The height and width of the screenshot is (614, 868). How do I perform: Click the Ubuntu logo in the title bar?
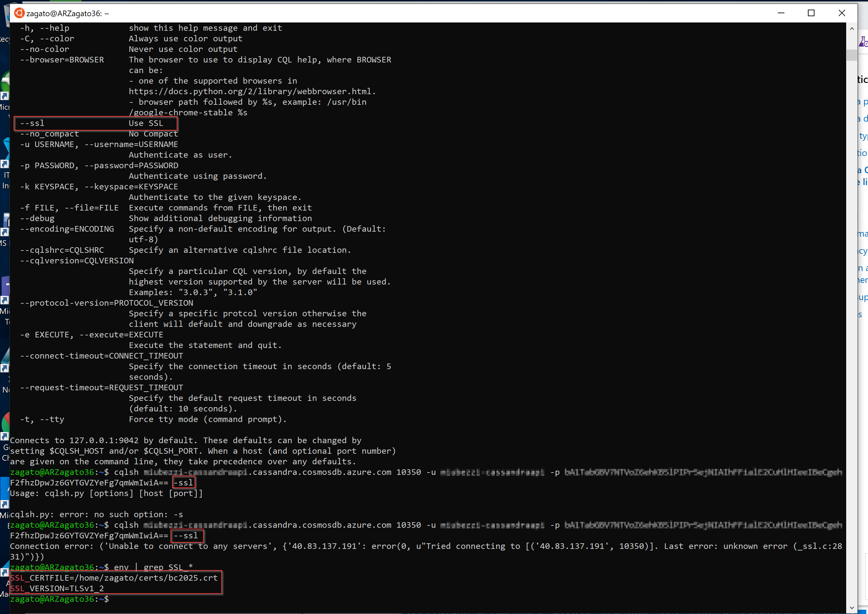point(19,13)
